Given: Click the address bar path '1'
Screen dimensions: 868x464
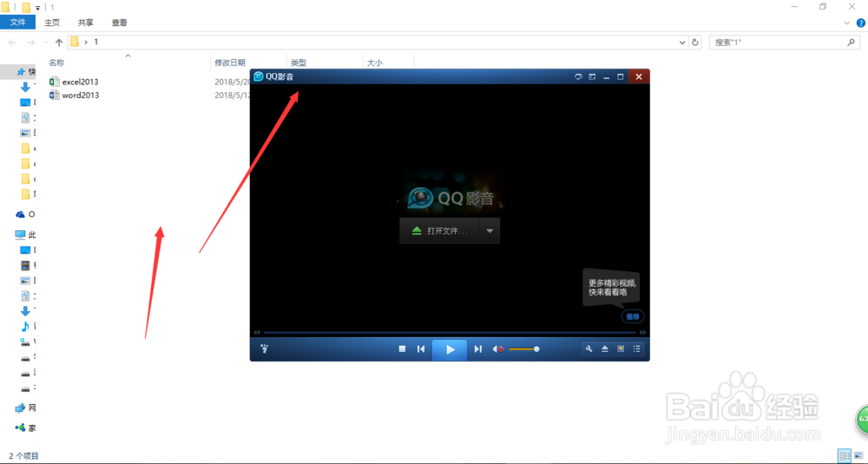Looking at the screenshot, I should coord(95,42).
